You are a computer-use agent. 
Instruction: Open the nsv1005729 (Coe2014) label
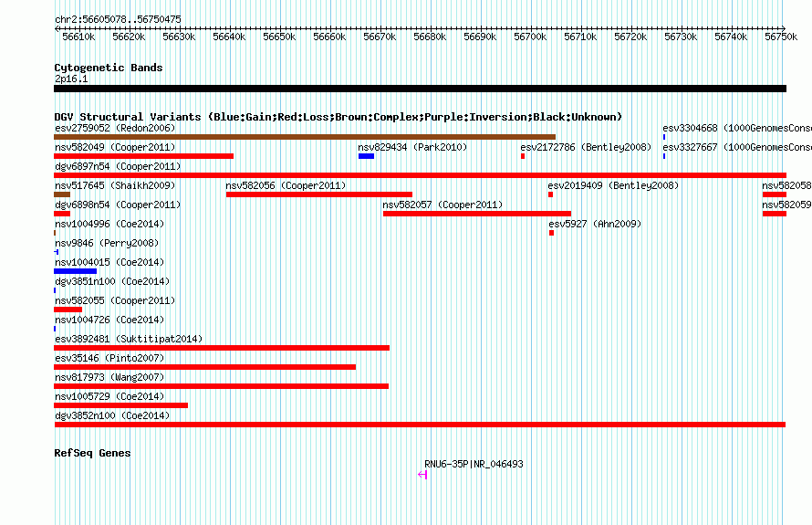tap(109, 396)
